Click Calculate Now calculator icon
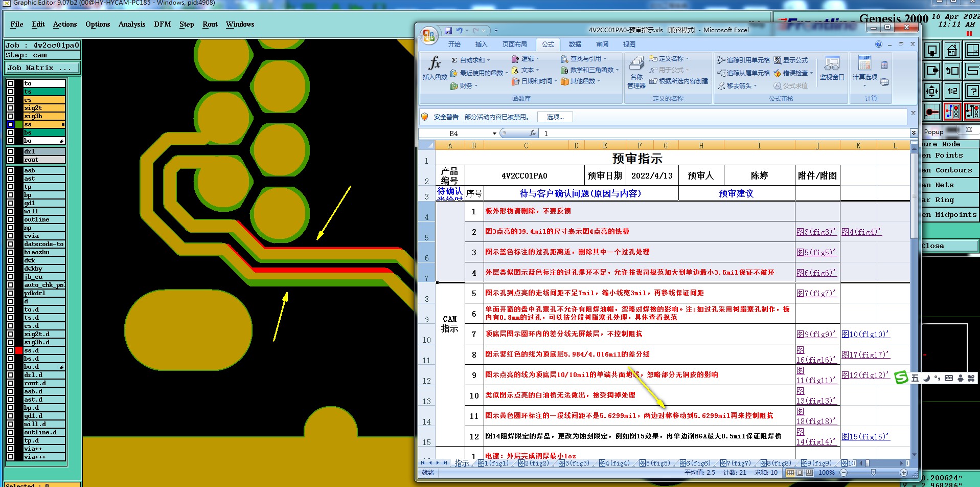 point(884,65)
